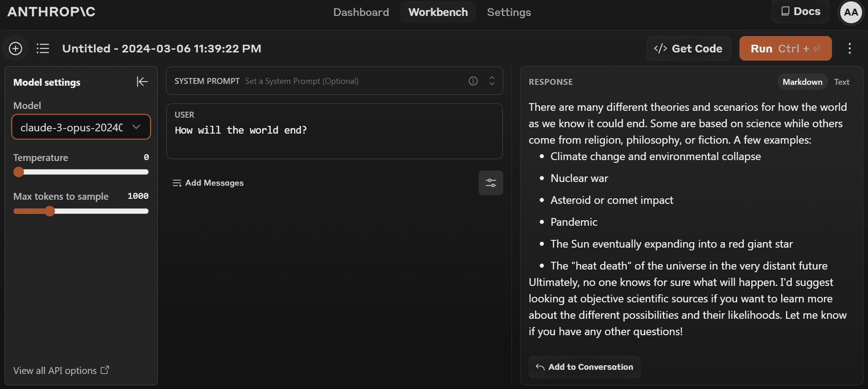
Task: Switch response view to Markdown
Action: [802, 82]
